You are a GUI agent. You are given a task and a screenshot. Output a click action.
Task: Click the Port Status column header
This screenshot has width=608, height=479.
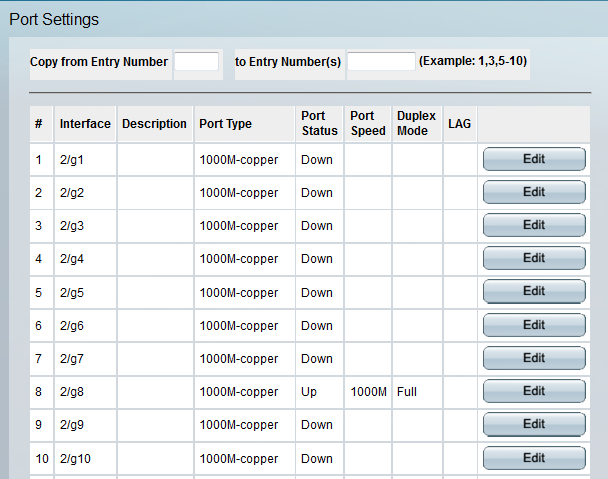320,123
